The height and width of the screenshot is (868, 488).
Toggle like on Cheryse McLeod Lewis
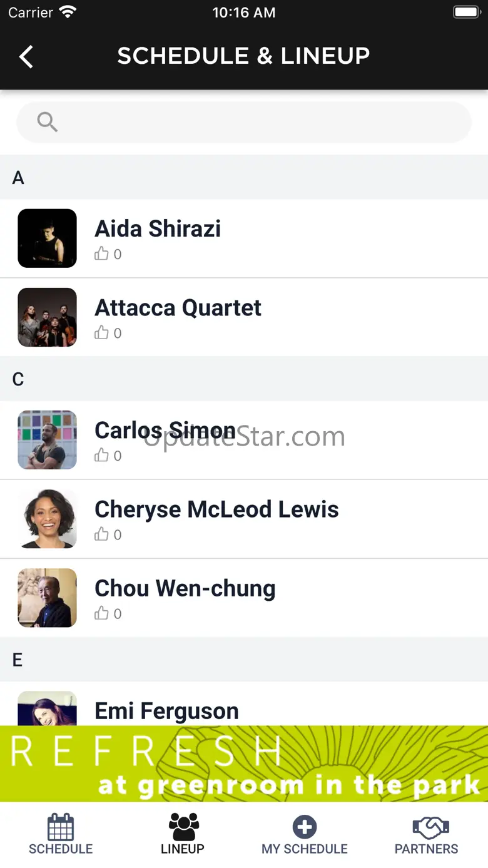tap(101, 534)
